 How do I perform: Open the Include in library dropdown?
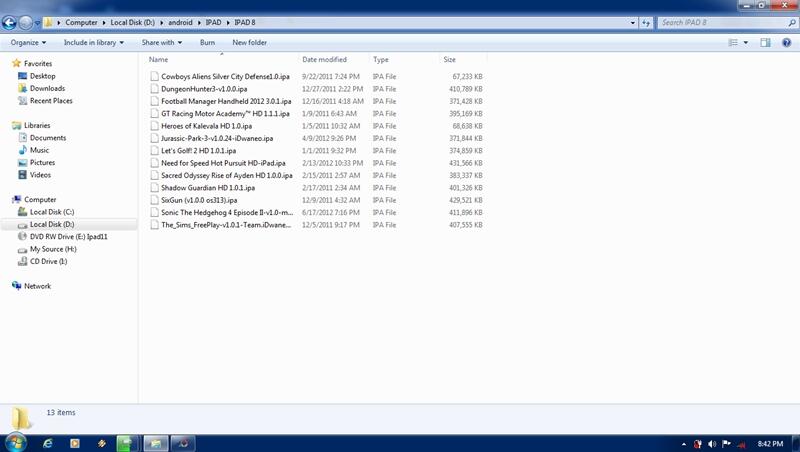93,42
